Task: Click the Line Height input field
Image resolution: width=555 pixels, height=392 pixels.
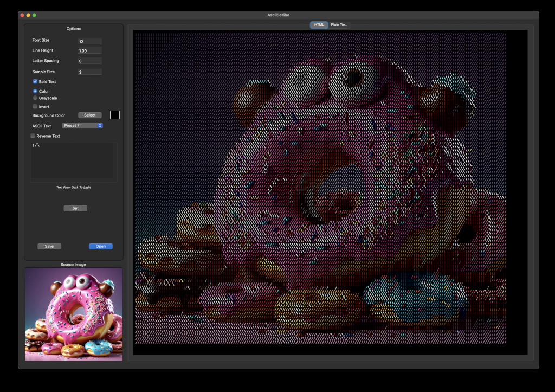Action: [x=90, y=50]
